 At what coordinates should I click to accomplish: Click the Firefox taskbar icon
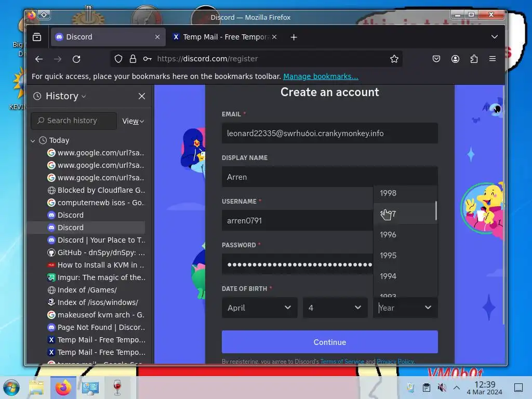(63, 388)
